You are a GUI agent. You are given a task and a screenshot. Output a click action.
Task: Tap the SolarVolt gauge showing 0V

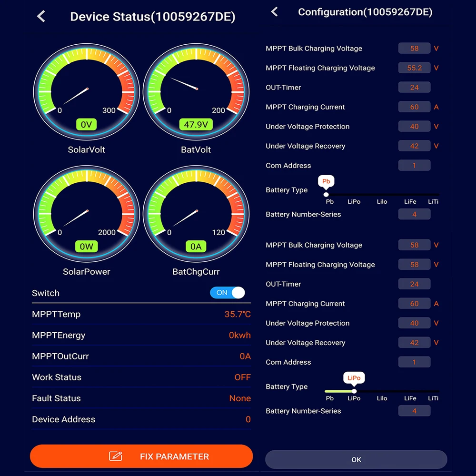[x=87, y=92]
